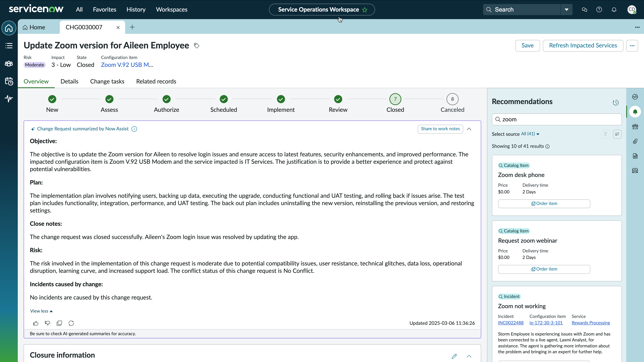This screenshot has width=644, height=362.
Task: Open the activity pulse icon in sidebar
Action: click(x=9, y=98)
